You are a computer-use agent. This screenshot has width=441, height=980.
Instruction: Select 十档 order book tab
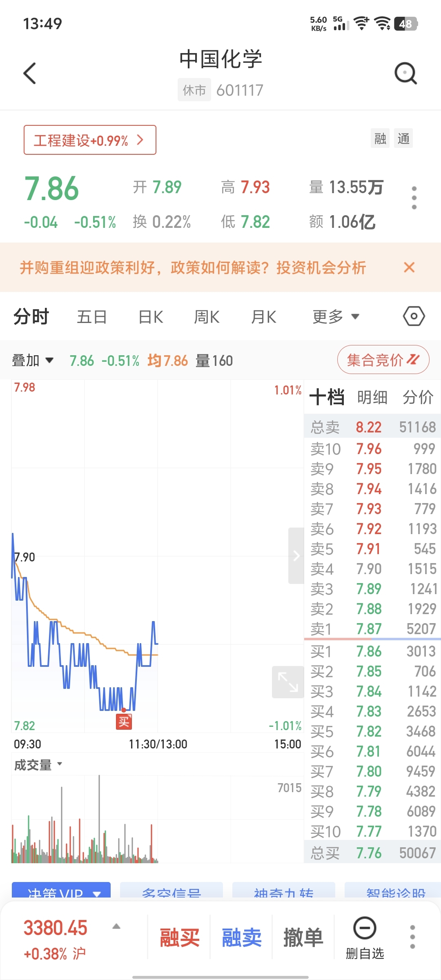327,397
